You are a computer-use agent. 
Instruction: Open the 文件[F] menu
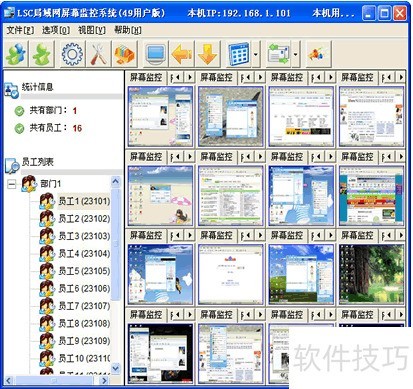20,30
